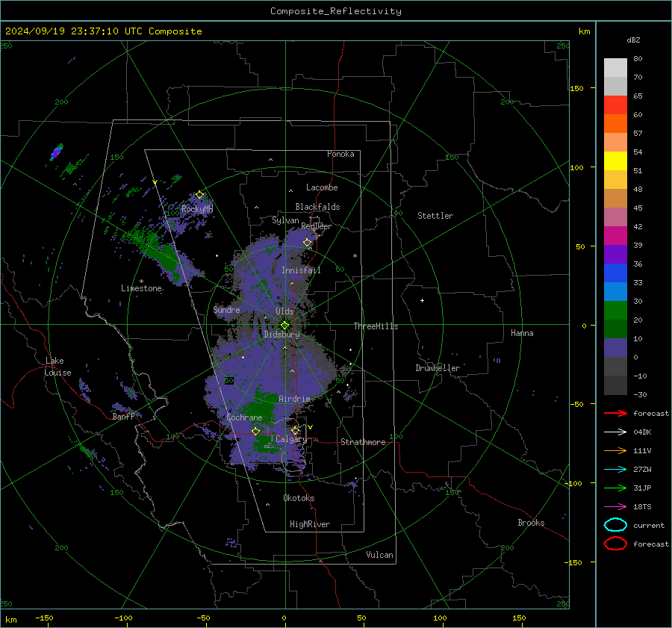Select the yellow diamond marker below RedDeer
Image resolution: width=672 pixels, height=628 pixels.
click(308, 243)
